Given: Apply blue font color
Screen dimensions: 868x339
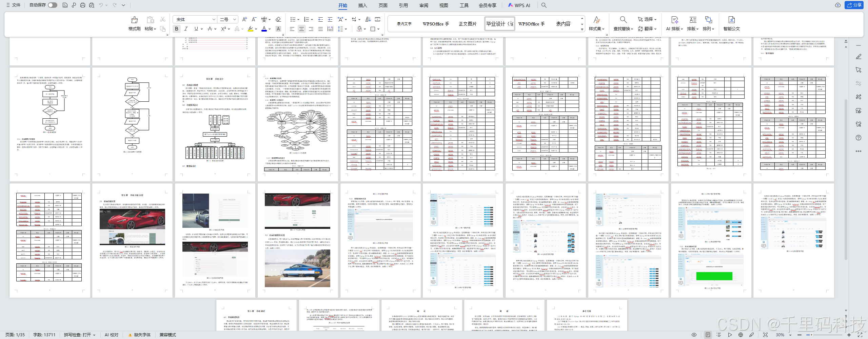Looking at the screenshot, I should tap(264, 29).
